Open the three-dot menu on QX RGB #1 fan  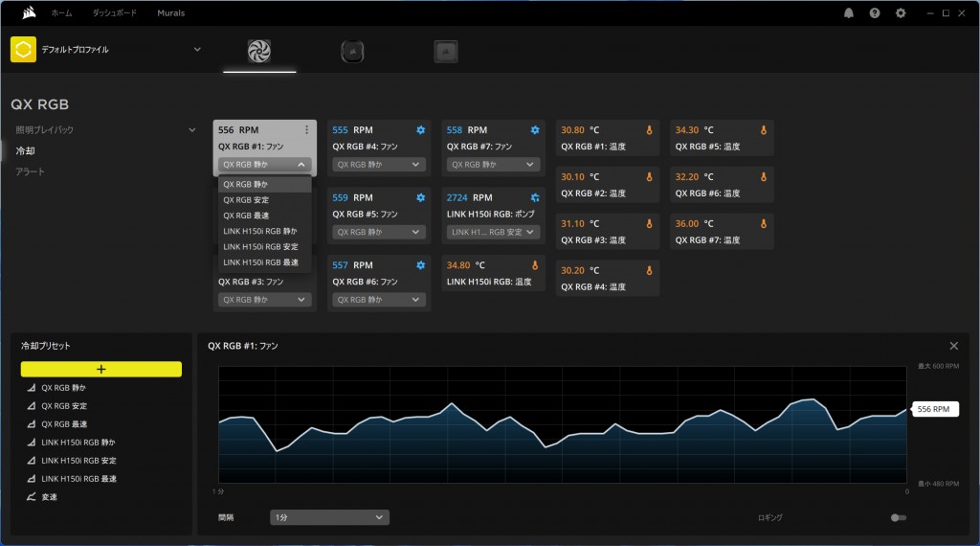(x=306, y=130)
